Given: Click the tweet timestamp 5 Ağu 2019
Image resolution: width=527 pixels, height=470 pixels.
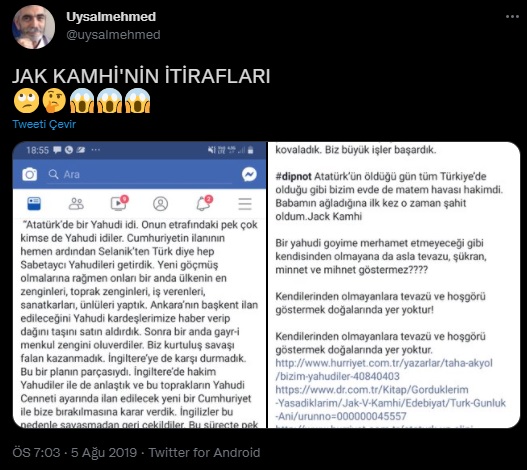Looking at the screenshot, I should pyautogui.click(x=104, y=453).
